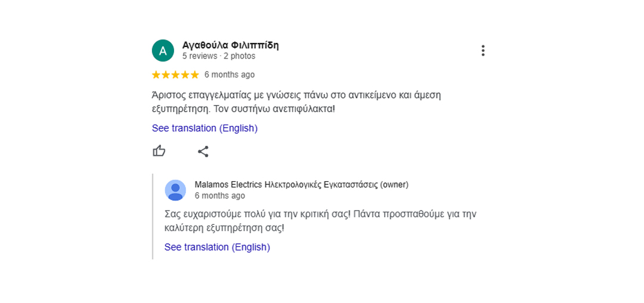Open reviewer name Αγαθούλα Φιλιππίδη
The image size is (644, 303).
pyautogui.click(x=230, y=45)
